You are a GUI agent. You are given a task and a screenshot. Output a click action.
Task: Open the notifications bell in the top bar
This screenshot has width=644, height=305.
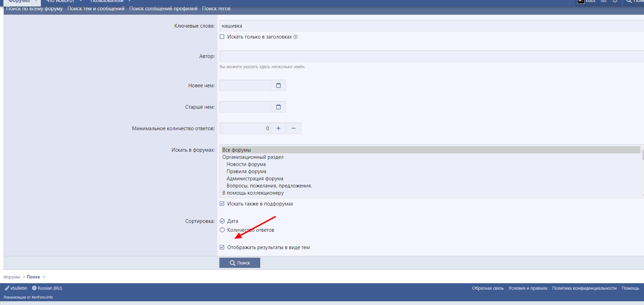615,1
